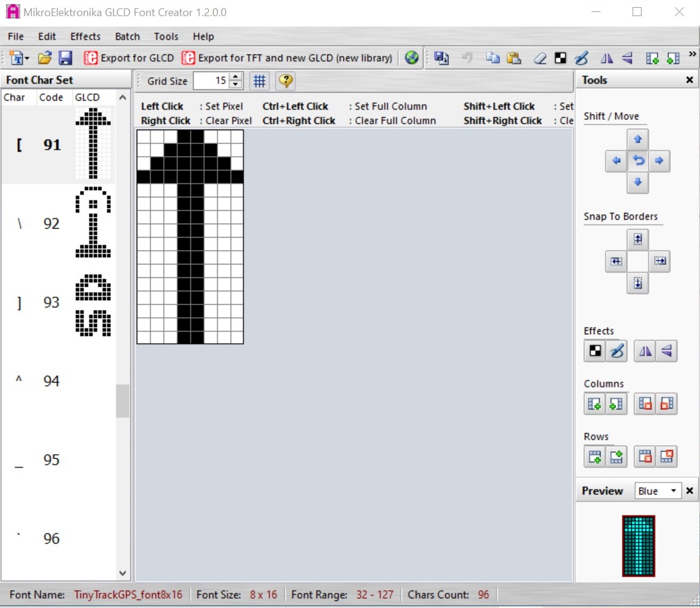Image resolution: width=700 pixels, height=608 pixels.
Task: Click the brush icon under Effects panel
Action: point(617,351)
